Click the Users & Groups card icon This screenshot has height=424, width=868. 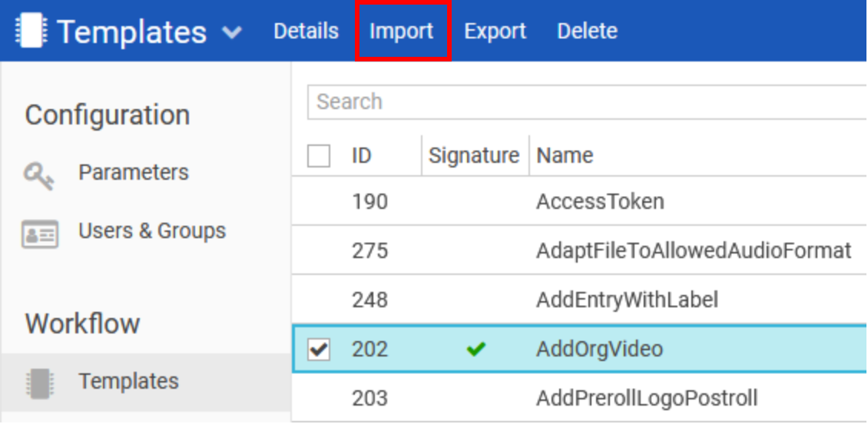click(x=39, y=234)
